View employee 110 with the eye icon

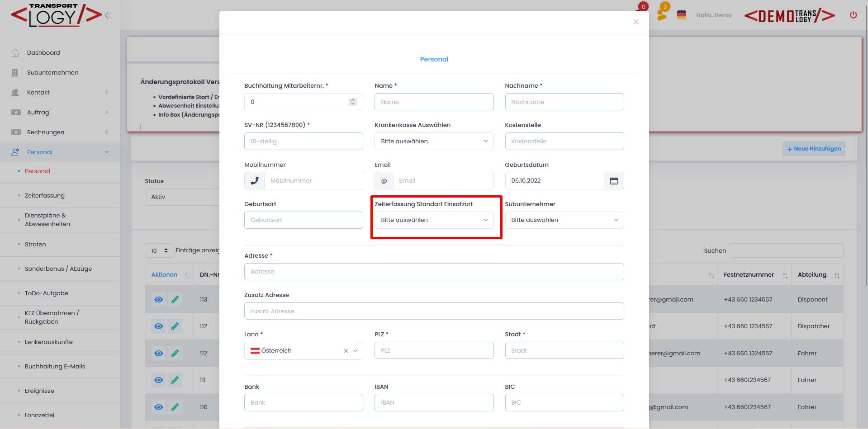tap(158, 407)
